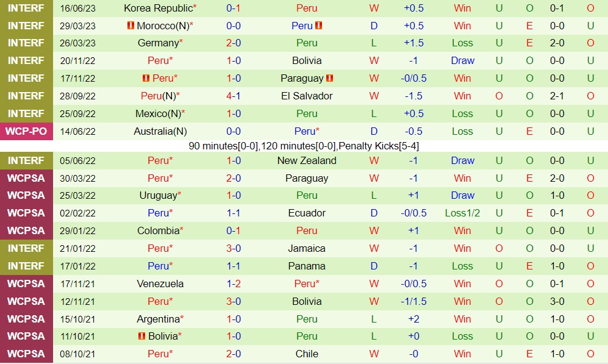This screenshot has height=364, width=608.
Task: Open the New Zealand team page
Action: coord(307,160)
